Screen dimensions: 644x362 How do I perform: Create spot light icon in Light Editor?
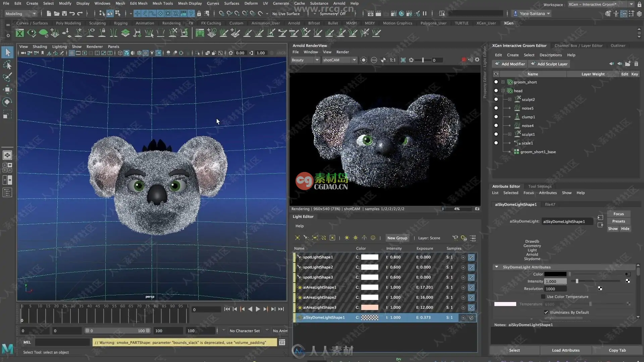306,238
